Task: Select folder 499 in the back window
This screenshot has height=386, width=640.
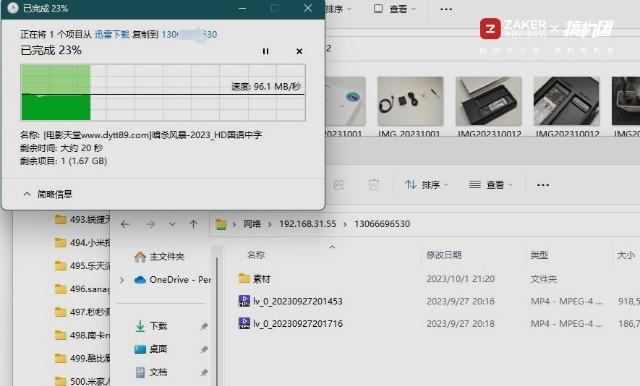Action: click(x=82, y=358)
